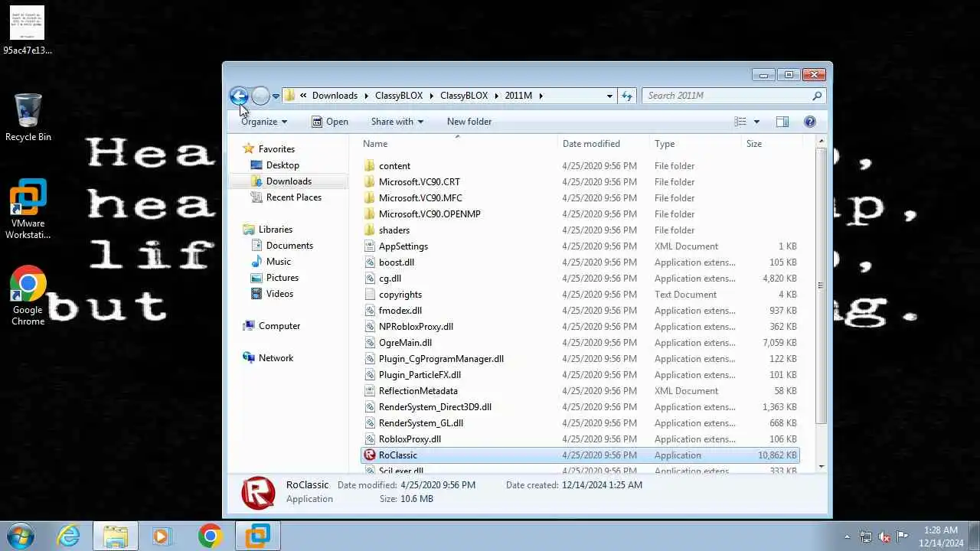Select the 2011M breadcrumb segment
Viewport: 980px width, 551px height.
[518, 96]
